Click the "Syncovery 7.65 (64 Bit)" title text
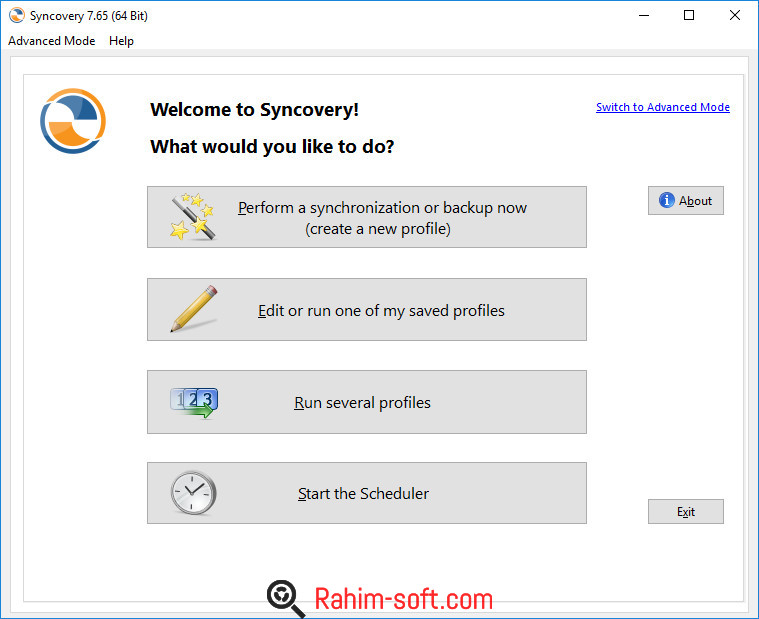Image resolution: width=759 pixels, height=619 pixels. click(x=89, y=15)
